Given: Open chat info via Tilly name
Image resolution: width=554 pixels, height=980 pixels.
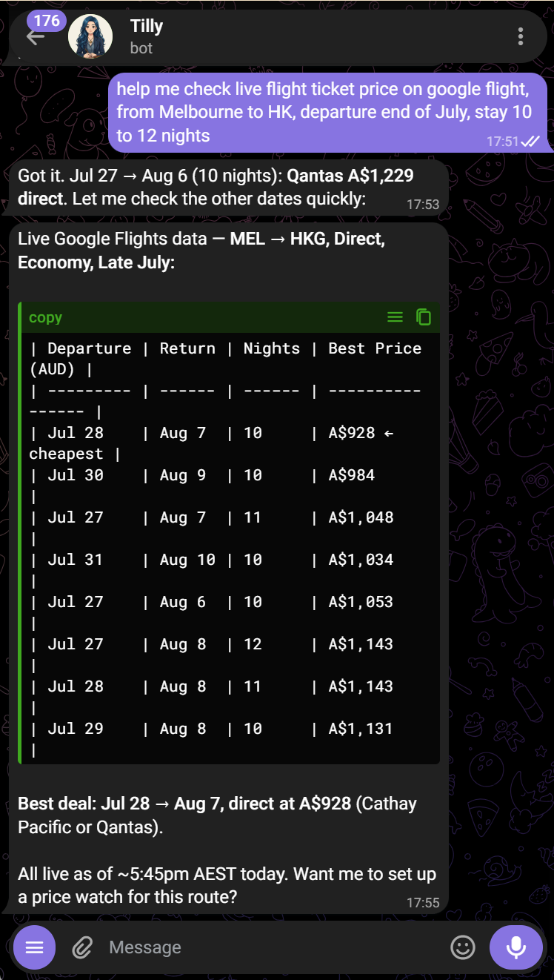Looking at the screenshot, I should pos(147,26).
